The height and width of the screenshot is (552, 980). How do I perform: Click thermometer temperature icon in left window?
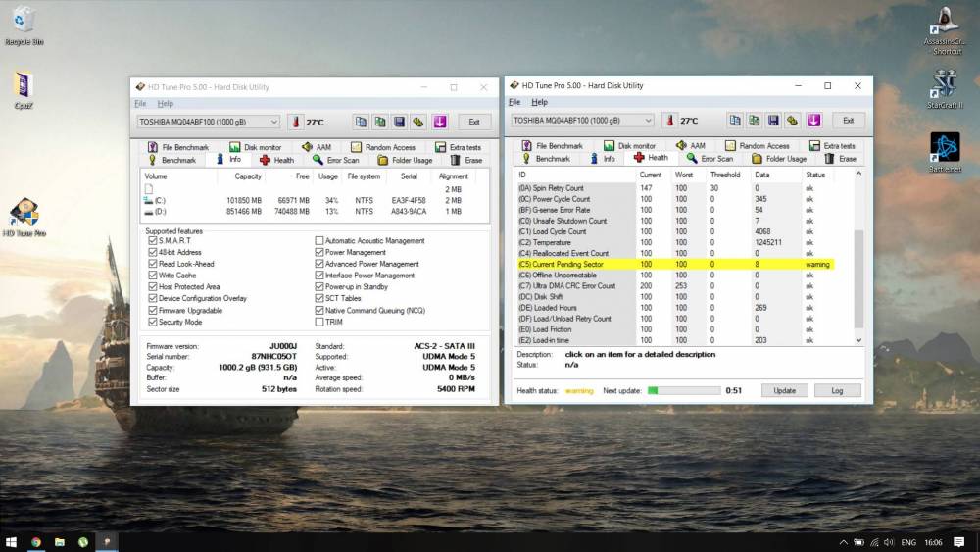pos(296,122)
